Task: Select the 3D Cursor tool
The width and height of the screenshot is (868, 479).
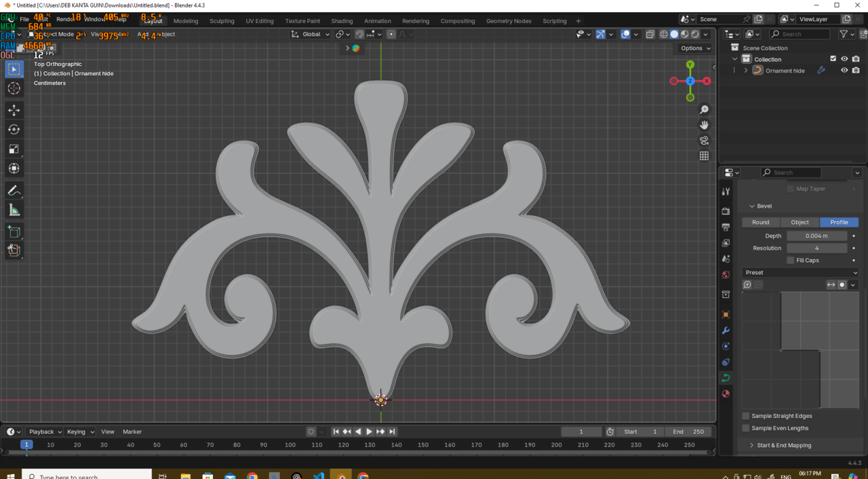Action: pyautogui.click(x=14, y=89)
